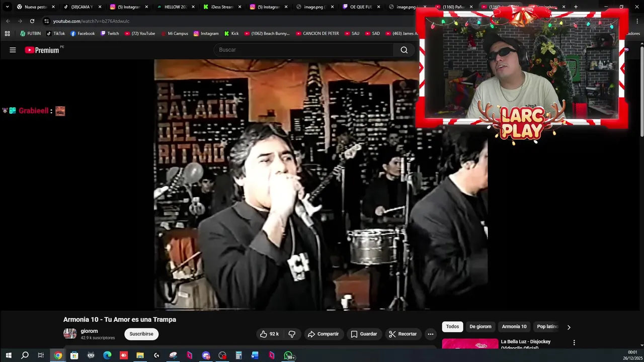Open Calculator from the taskbar
This screenshot has width=644, height=362.
[238, 355]
